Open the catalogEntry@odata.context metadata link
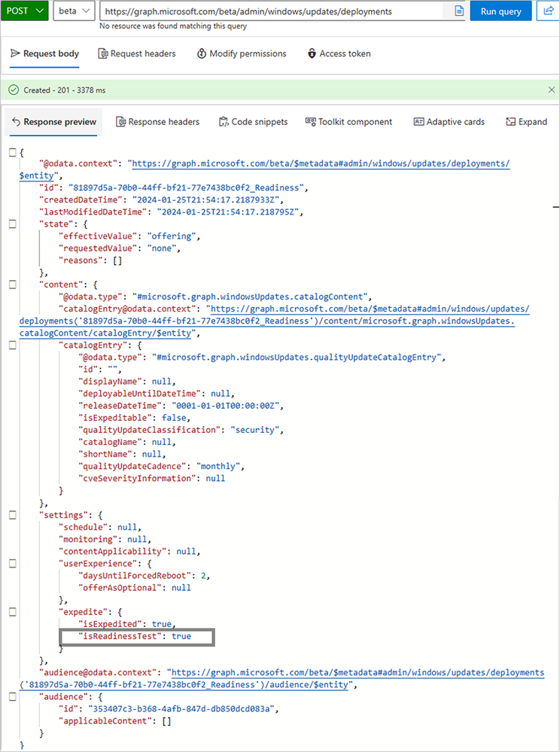 370,309
